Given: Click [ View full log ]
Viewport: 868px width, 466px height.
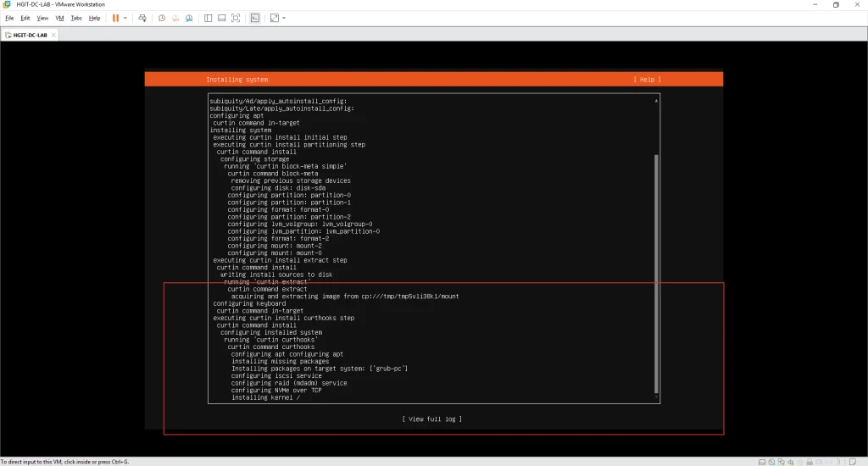Looking at the screenshot, I should (431, 419).
